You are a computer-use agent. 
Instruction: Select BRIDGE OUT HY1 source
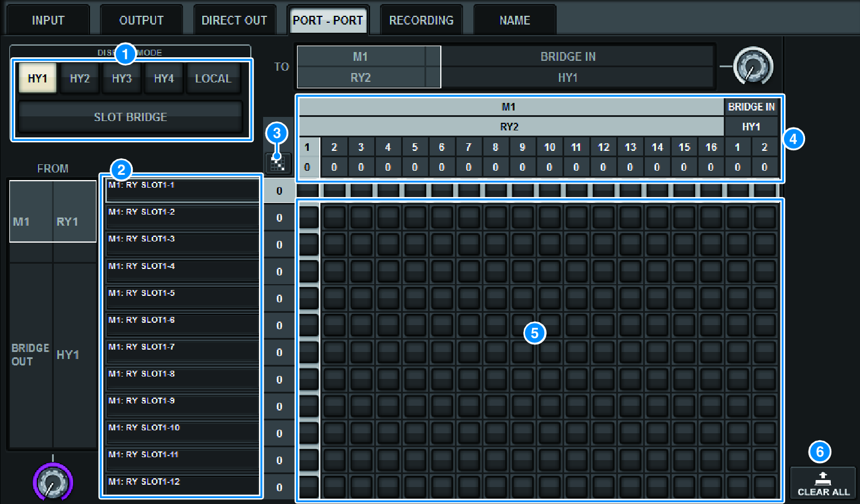click(x=53, y=354)
